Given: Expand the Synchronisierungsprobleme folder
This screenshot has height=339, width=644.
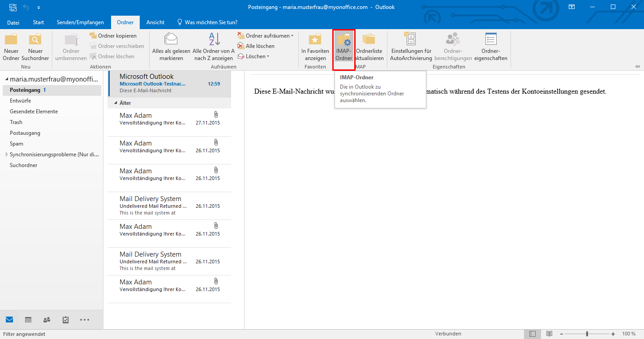Looking at the screenshot, I should (x=7, y=154).
